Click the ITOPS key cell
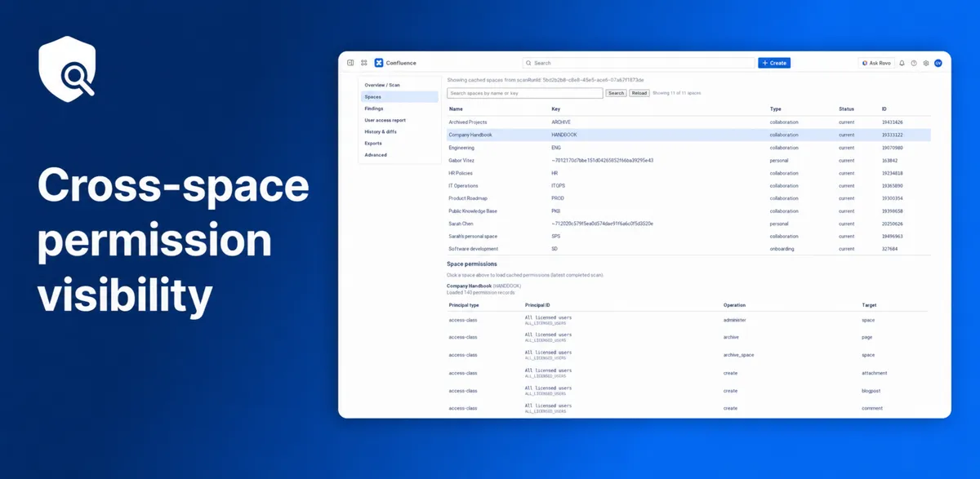 pyautogui.click(x=559, y=185)
